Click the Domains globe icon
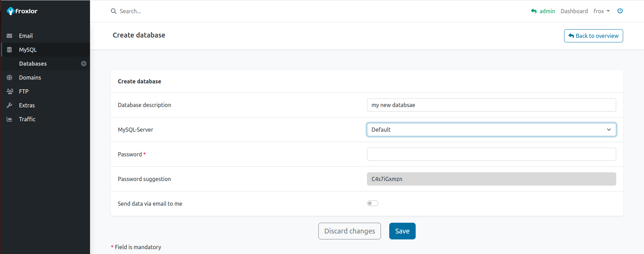This screenshot has height=254, width=644. 9,77
